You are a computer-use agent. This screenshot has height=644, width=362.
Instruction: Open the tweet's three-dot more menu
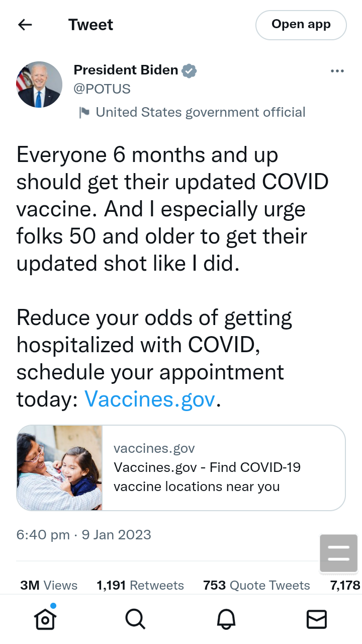337,71
